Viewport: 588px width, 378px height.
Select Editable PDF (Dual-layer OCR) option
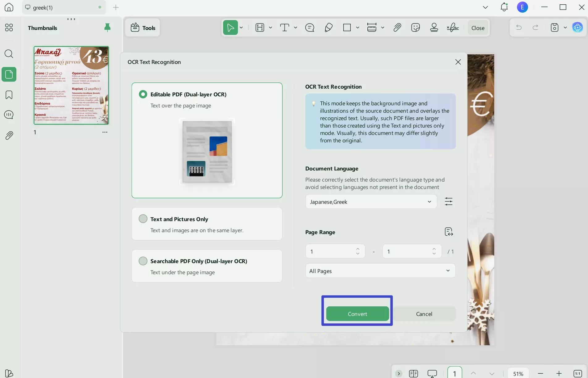[x=143, y=94]
